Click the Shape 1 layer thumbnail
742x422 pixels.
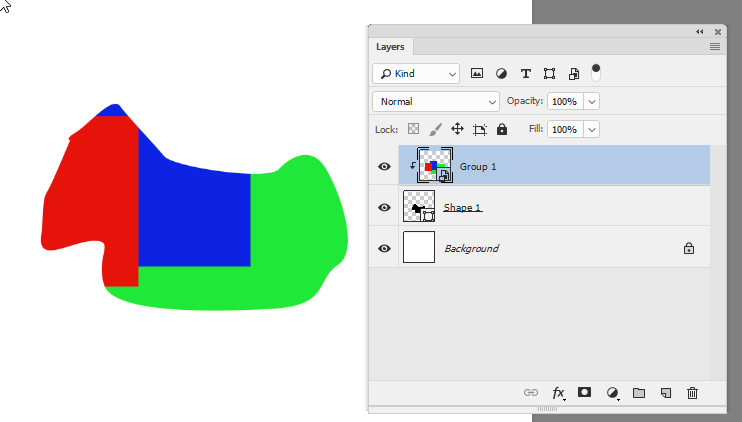(419, 206)
